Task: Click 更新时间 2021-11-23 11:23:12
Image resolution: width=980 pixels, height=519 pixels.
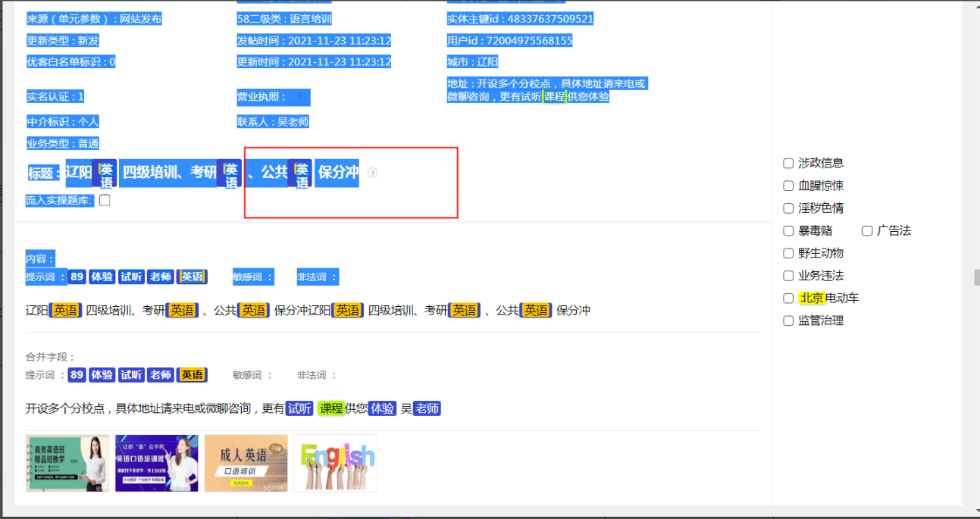Action: (x=314, y=62)
